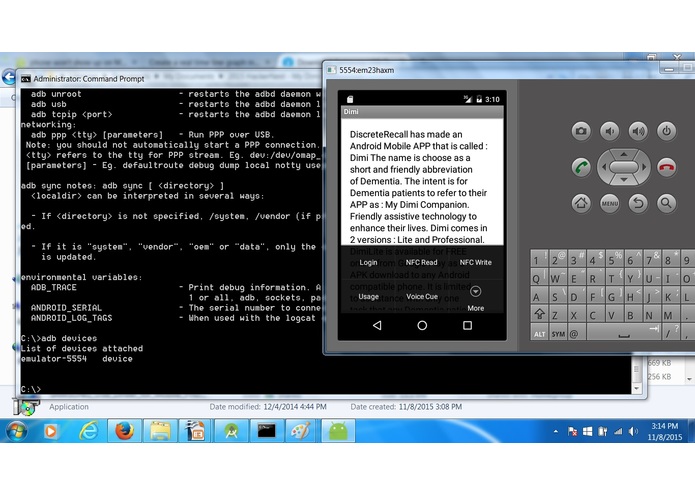This screenshot has width=695, height=494.
Task: Click the emulator volume up button
Action: coord(638,131)
